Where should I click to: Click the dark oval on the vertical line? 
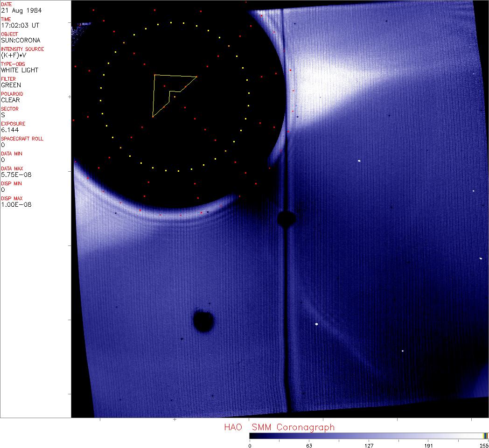[286, 218]
